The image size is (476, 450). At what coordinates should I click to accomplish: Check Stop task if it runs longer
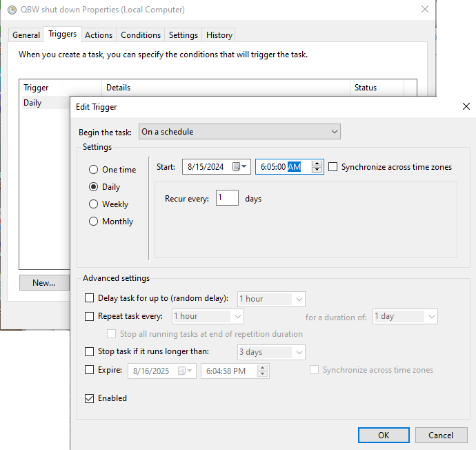[89, 352]
